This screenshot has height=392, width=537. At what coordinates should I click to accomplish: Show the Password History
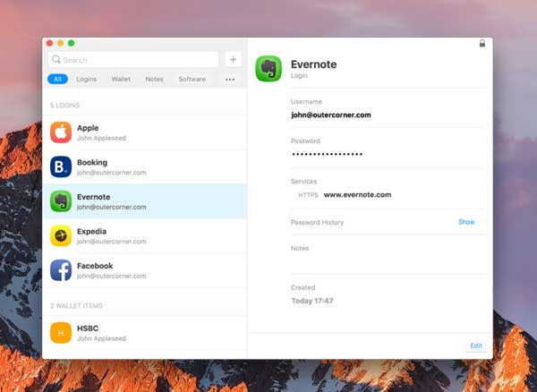point(466,222)
